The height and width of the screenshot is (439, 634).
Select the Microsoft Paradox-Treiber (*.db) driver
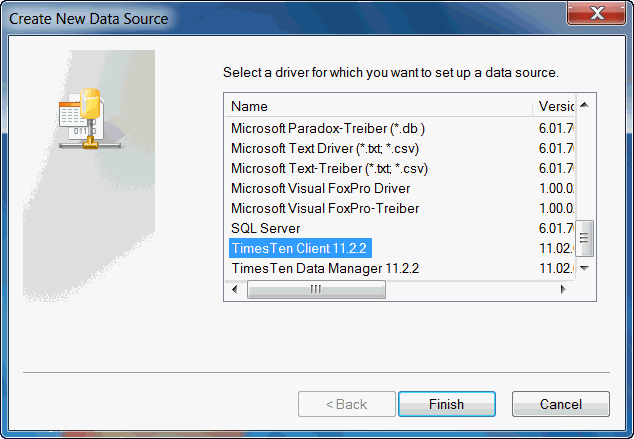click(328, 128)
